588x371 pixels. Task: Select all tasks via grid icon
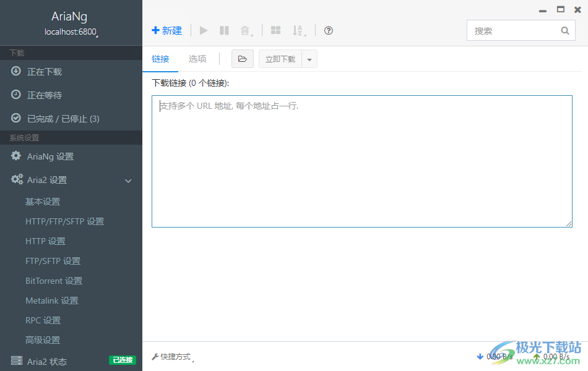tap(275, 30)
